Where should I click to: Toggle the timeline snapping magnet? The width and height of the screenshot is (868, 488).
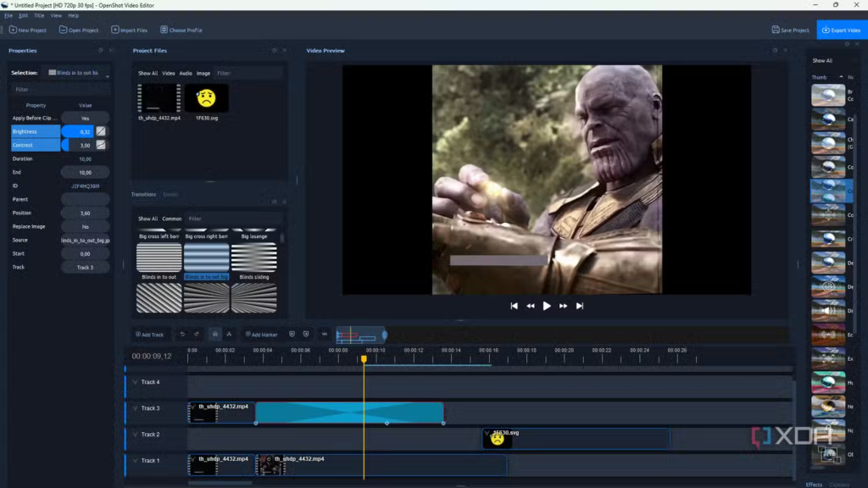tap(214, 335)
